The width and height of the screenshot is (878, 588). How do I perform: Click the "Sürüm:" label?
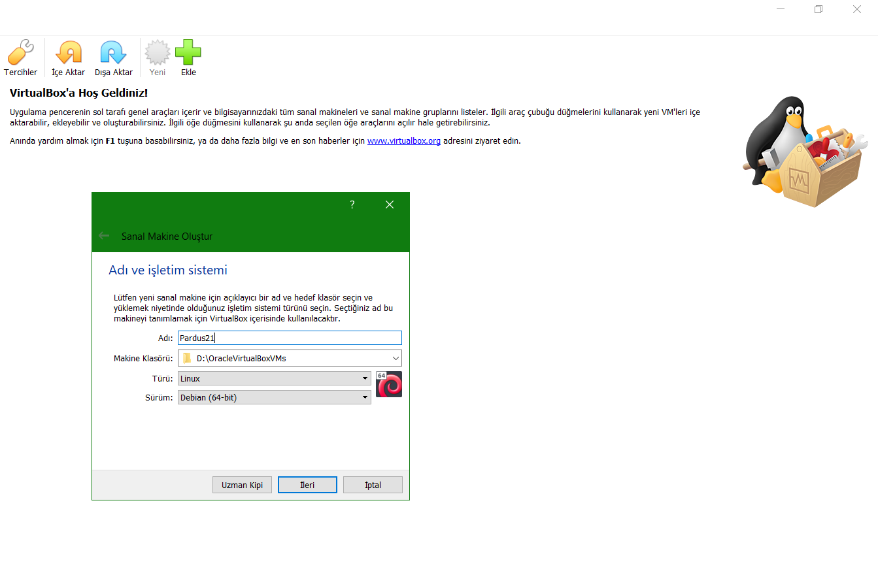pyautogui.click(x=159, y=398)
